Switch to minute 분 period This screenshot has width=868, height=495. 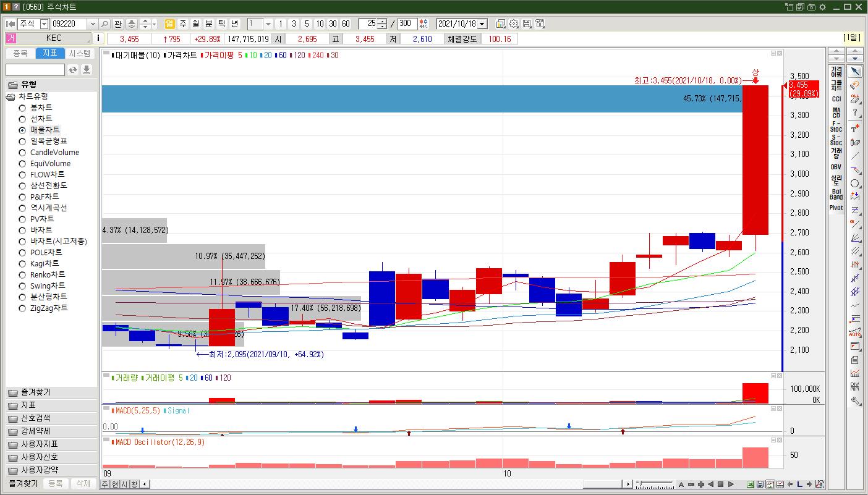(x=209, y=24)
